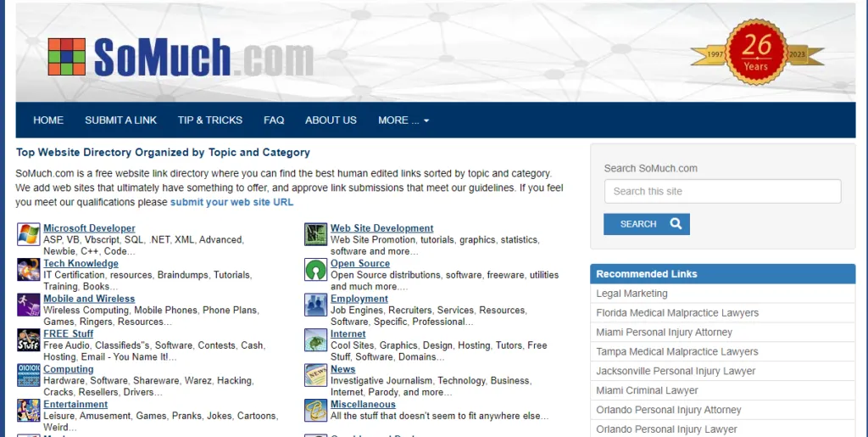Open the Computing category link
Image resolution: width=868 pixels, height=437 pixels.
pos(69,369)
